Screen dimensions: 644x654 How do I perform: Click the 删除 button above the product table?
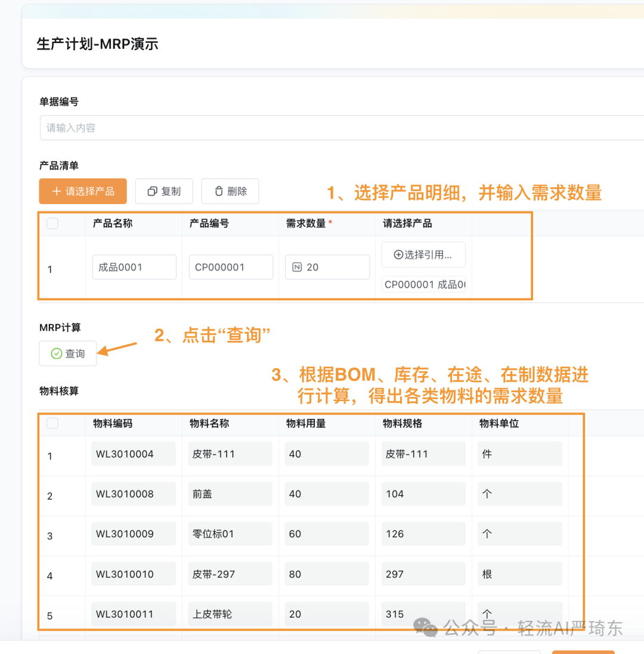click(x=230, y=192)
